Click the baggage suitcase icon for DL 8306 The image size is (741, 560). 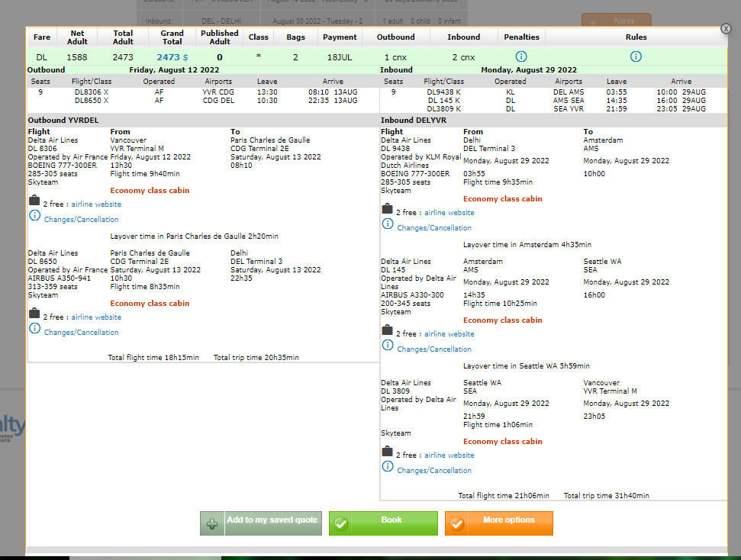pyautogui.click(x=34, y=201)
